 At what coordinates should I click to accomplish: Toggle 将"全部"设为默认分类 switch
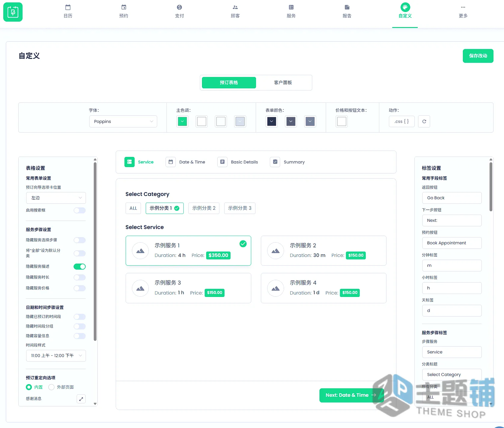[x=80, y=253]
